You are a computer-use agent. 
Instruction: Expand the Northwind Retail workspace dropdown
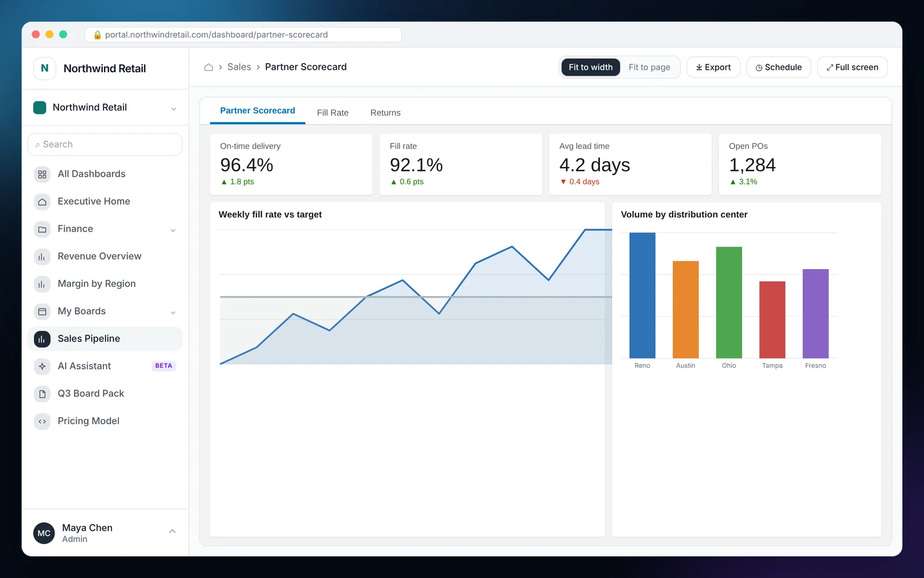174,109
